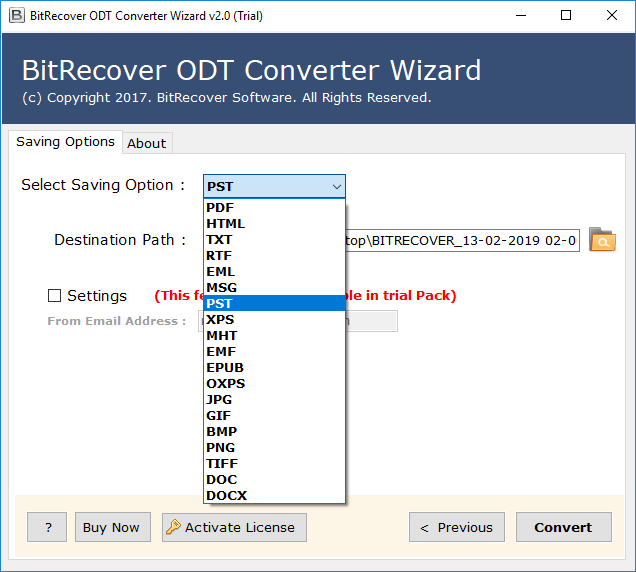Image resolution: width=636 pixels, height=572 pixels.
Task: Select JPG output format
Action: pyautogui.click(x=274, y=400)
